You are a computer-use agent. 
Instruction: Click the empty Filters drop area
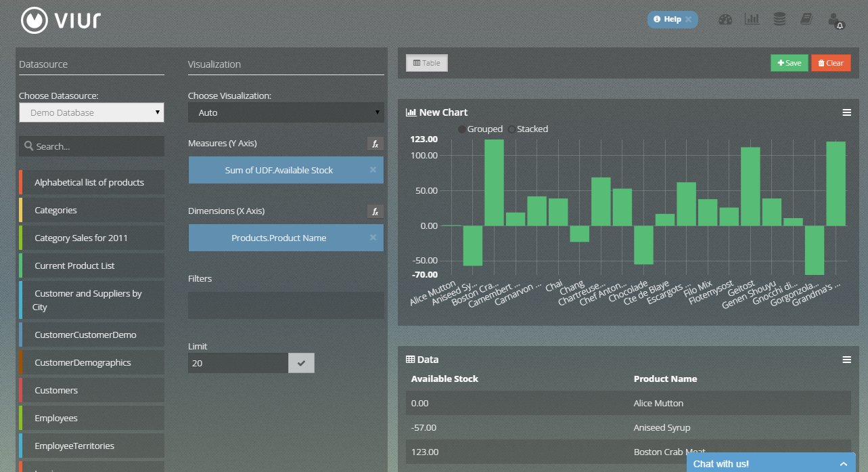click(285, 305)
